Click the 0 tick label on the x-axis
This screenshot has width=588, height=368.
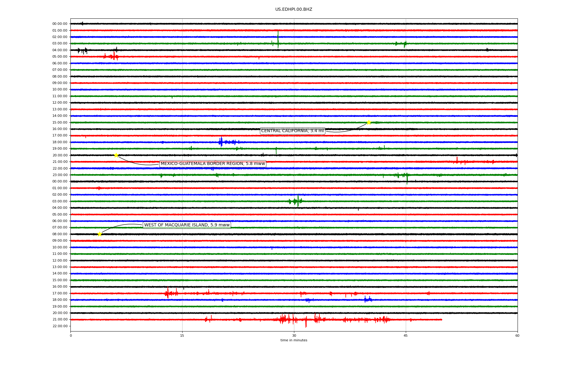[71, 335]
